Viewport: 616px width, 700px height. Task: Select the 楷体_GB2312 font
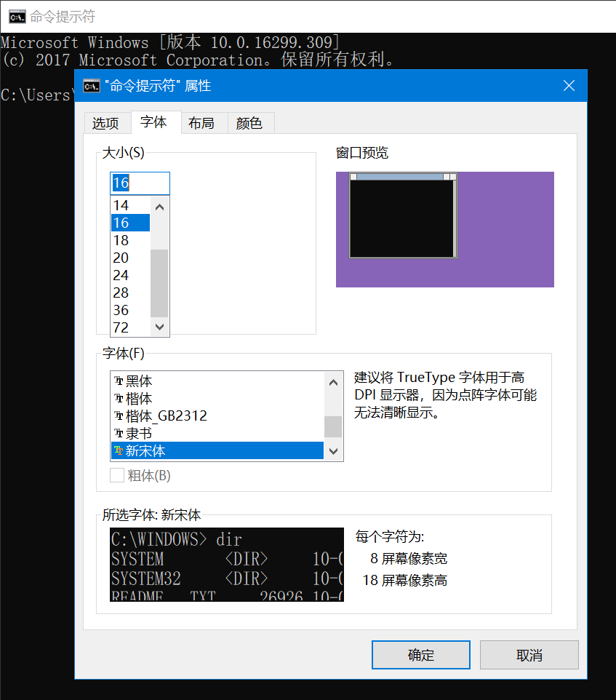click(x=217, y=416)
